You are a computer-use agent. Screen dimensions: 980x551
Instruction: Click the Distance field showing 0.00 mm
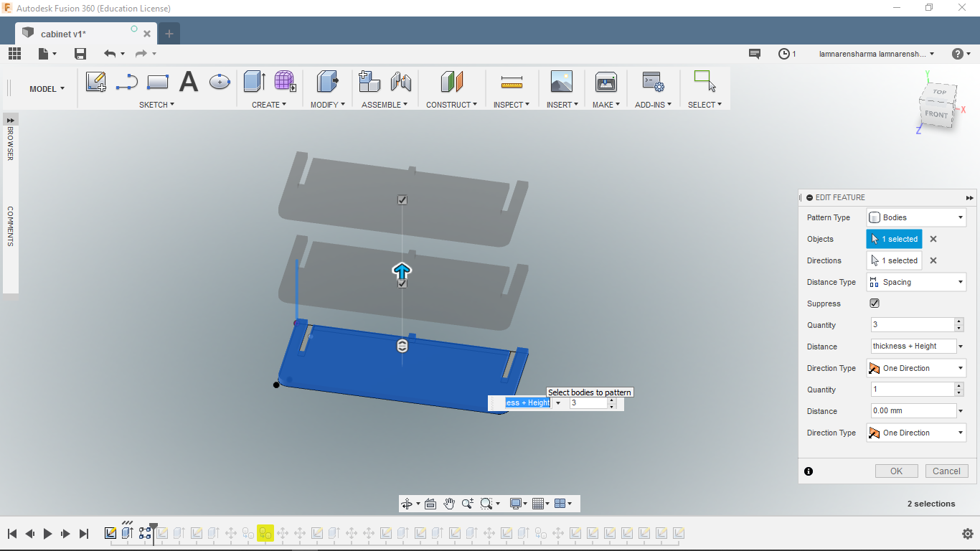(x=914, y=411)
